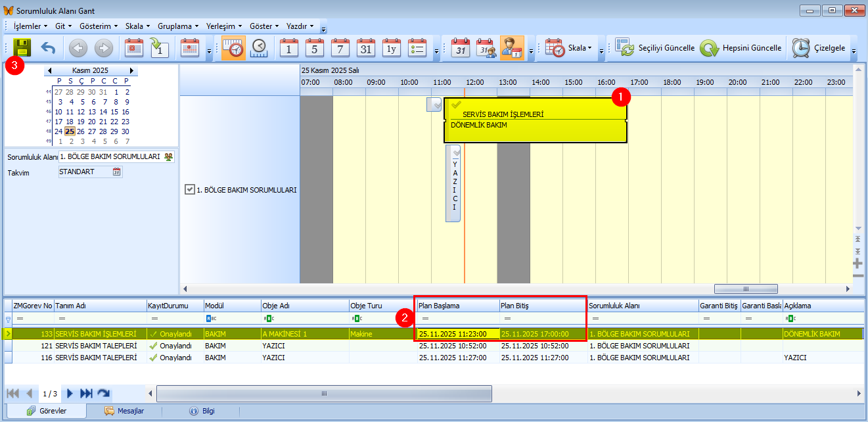
Task: Click the yellow SERVİS BAKIM İŞLEMLERİ gantt task
Action: (x=536, y=120)
